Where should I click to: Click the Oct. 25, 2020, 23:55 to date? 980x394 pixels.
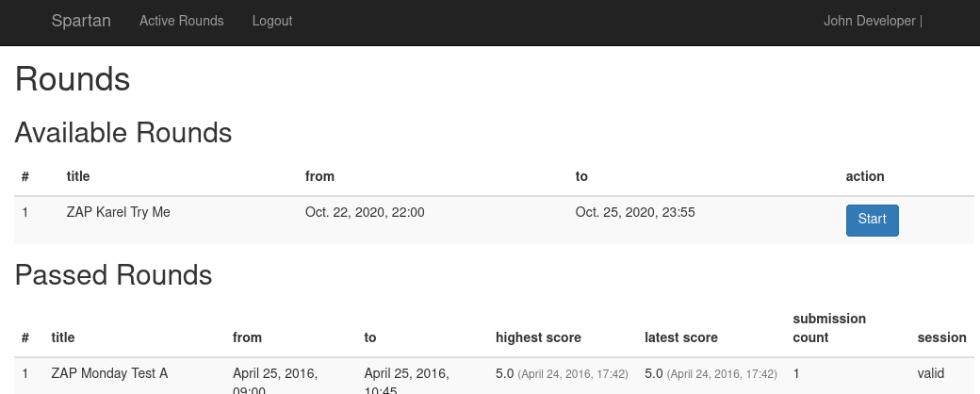click(635, 212)
